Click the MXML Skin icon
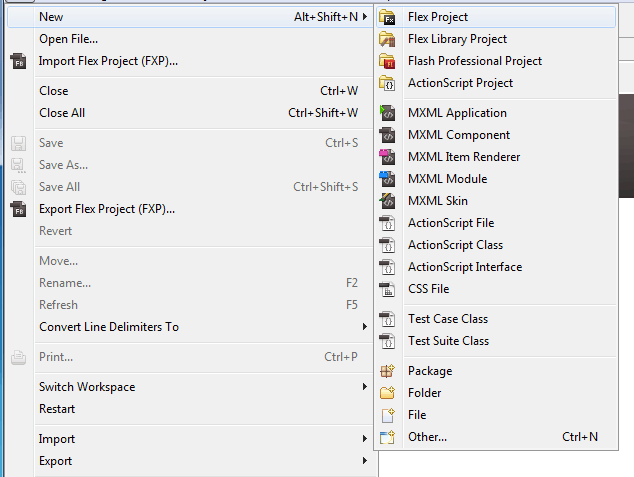 click(387, 201)
